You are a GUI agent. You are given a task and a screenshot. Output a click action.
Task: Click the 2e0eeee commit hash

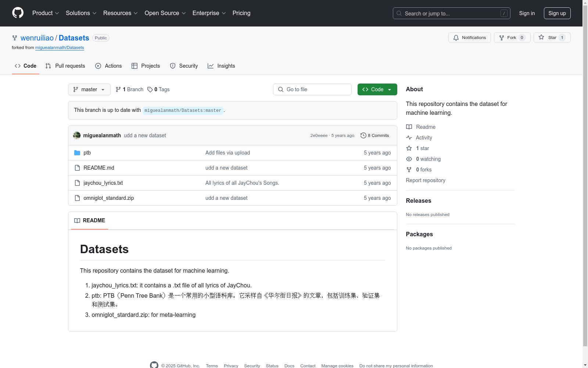[x=319, y=135]
